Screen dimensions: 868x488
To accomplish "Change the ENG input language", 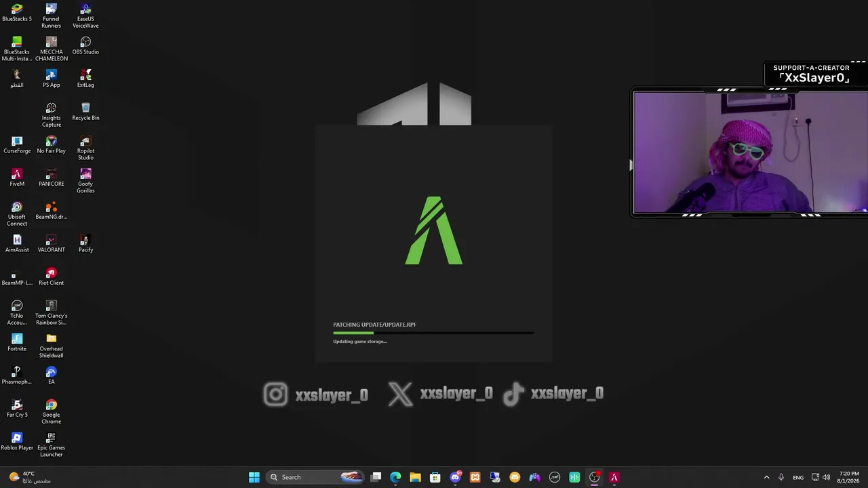I will (798, 477).
